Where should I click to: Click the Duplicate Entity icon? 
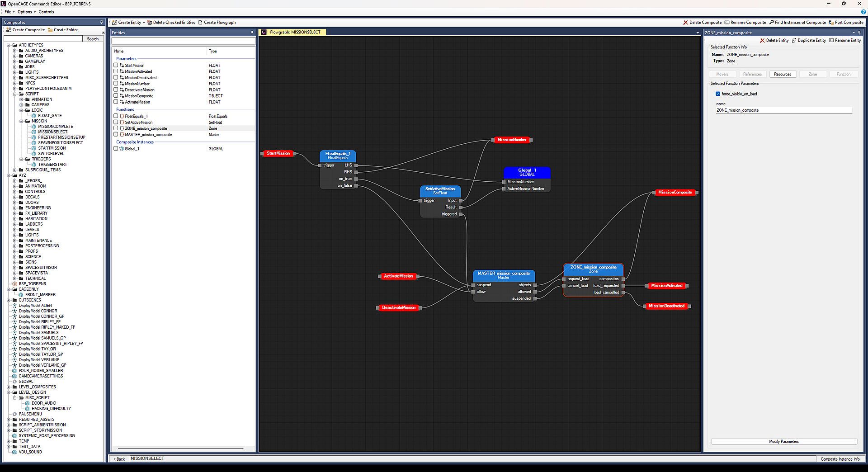coord(794,40)
